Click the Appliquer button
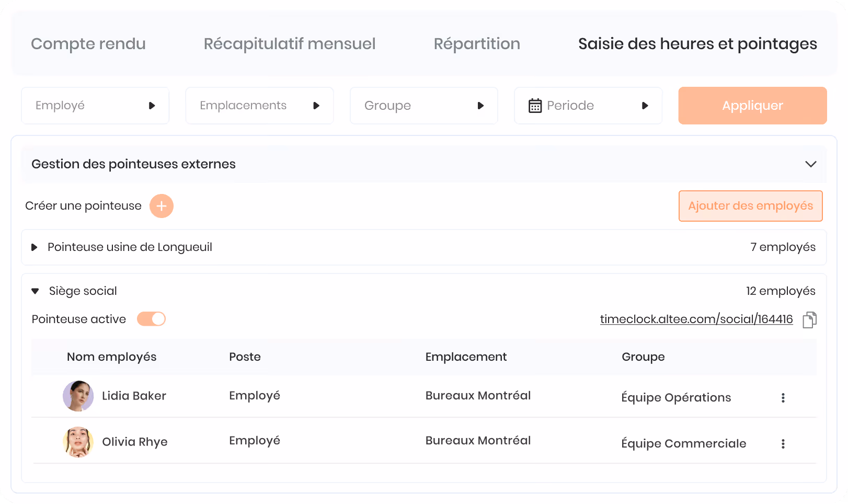The image size is (848, 504). click(x=752, y=106)
